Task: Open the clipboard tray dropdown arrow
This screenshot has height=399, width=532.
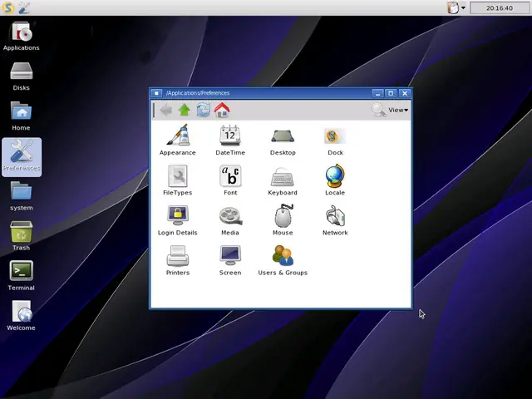Action: 463,7
